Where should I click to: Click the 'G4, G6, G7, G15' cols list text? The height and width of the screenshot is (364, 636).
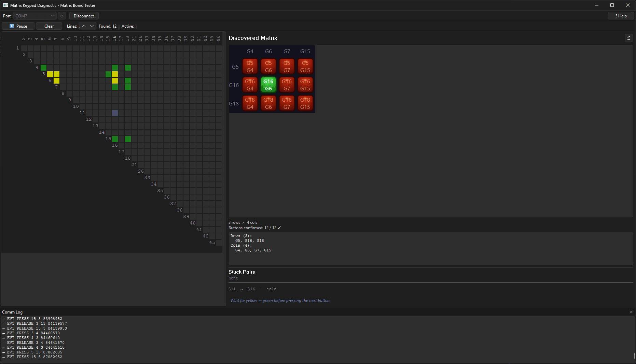253,250
